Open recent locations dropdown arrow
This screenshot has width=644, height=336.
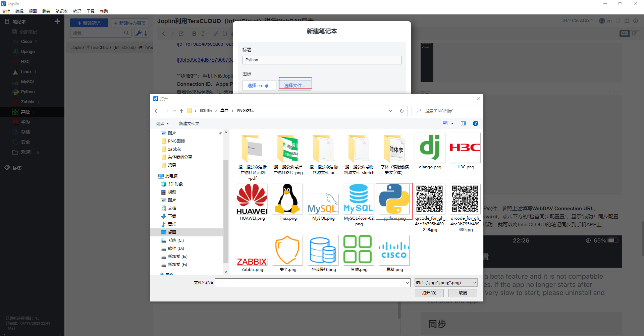click(174, 111)
